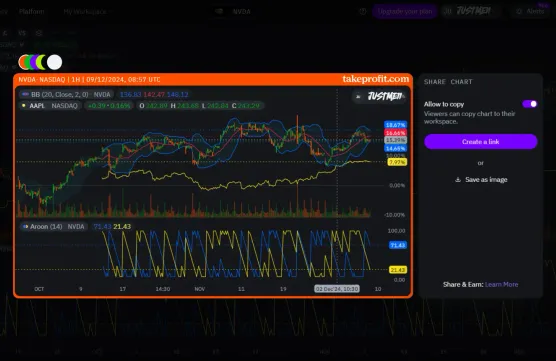Click the 18.67% blue price scale label

click(x=395, y=125)
